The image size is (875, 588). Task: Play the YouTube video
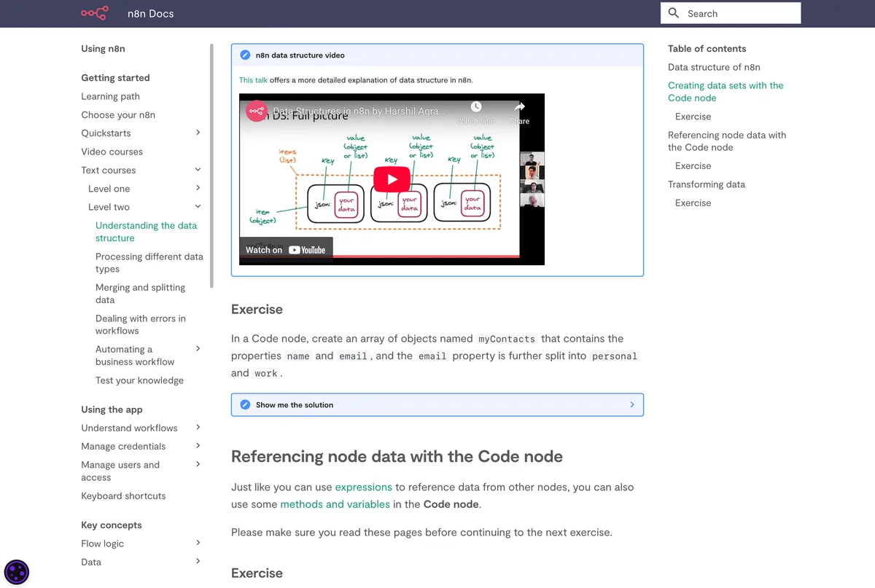[392, 179]
